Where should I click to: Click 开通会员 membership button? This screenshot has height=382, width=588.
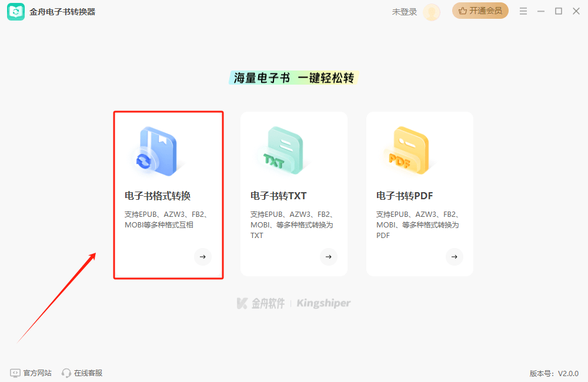480,11
